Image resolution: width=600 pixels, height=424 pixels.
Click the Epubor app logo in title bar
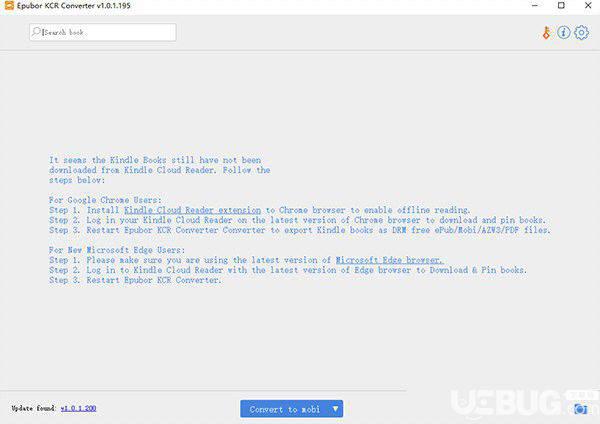coord(9,5)
